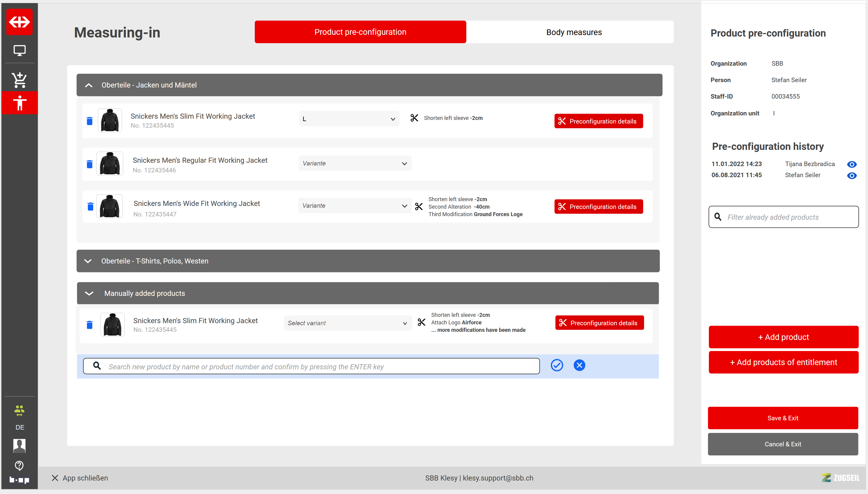Image resolution: width=868 pixels, height=494 pixels.
Task: Open size dropdown showing L
Action: pos(349,119)
